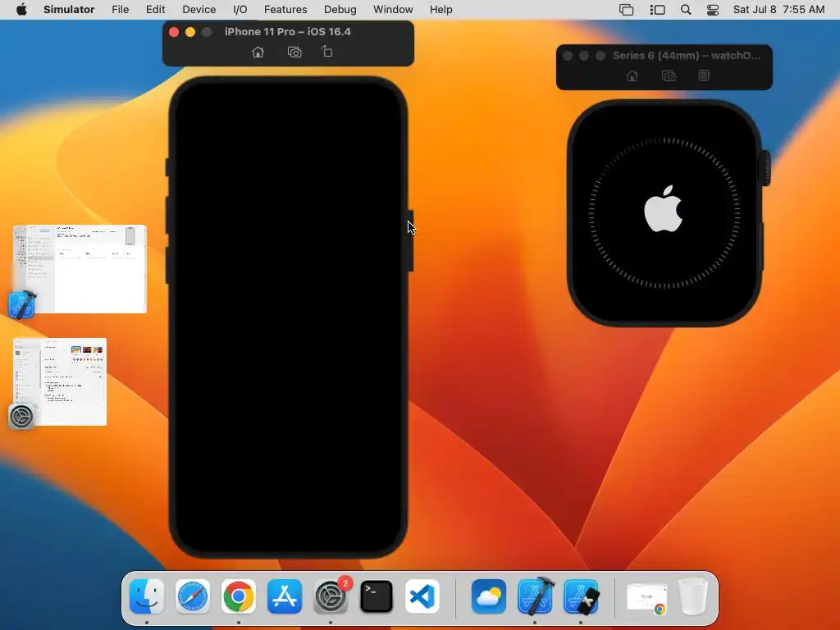Image resolution: width=840 pixels, height=630 pixels.
Task: Restore minimized Chrome window from the Dock
Action: tap(647, 598)
